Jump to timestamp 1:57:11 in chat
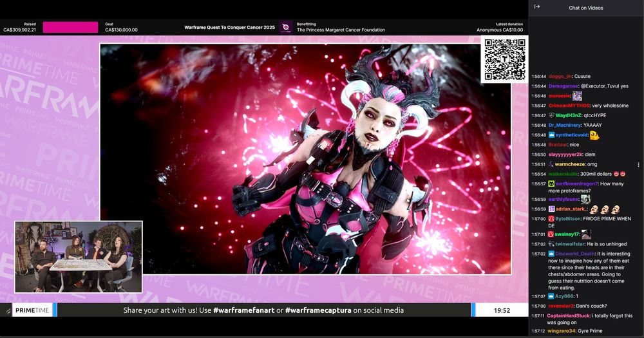 tap(538, 316)
